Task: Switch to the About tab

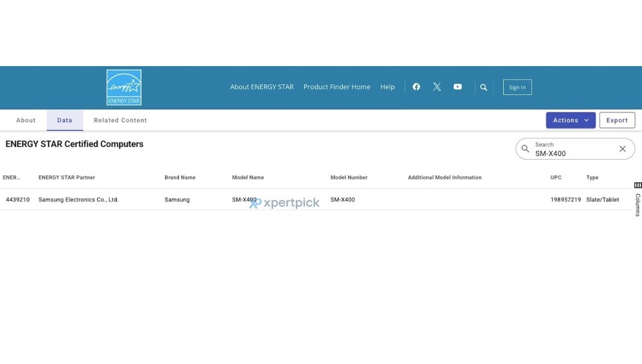Action: [26, 120]
